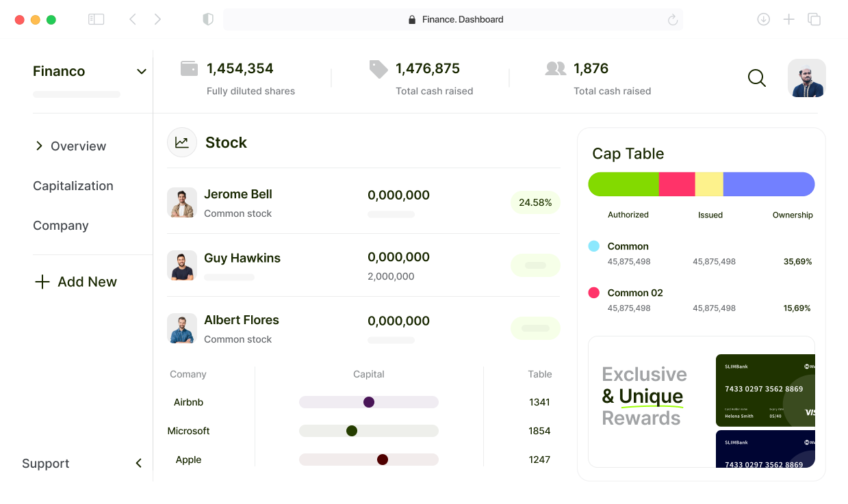
Task: Open the user profile avatar
Action: pyautogui.click(x=806, y=78)
